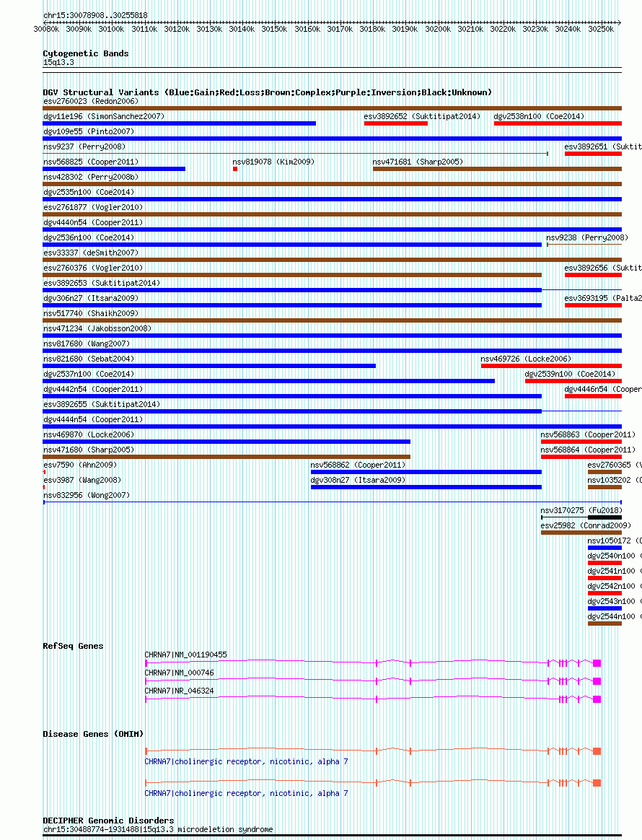This screenshot has width=642, height=840.
Task: Open the DGV Structural Variants track title
Action: coord(267,92)
